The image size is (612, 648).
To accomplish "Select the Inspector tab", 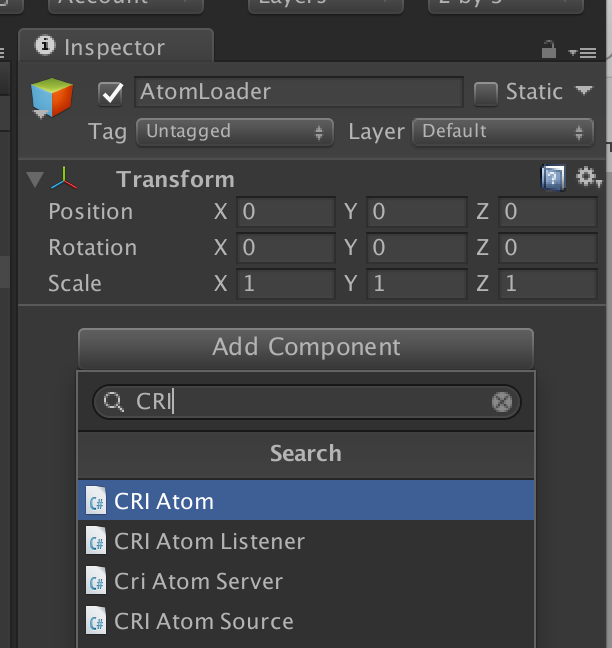I will [116, 47].
